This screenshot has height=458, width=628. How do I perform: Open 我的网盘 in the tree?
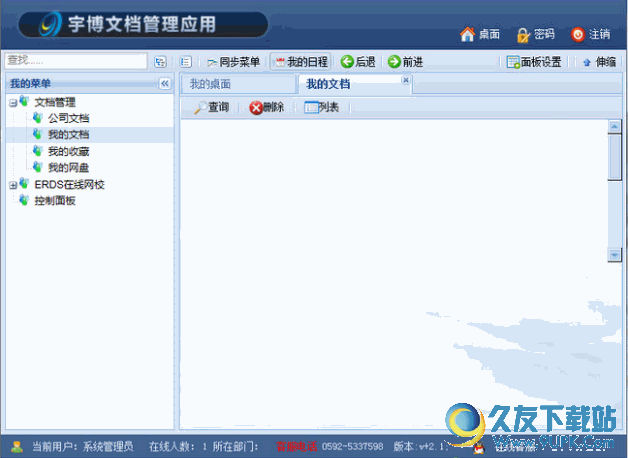68,167
